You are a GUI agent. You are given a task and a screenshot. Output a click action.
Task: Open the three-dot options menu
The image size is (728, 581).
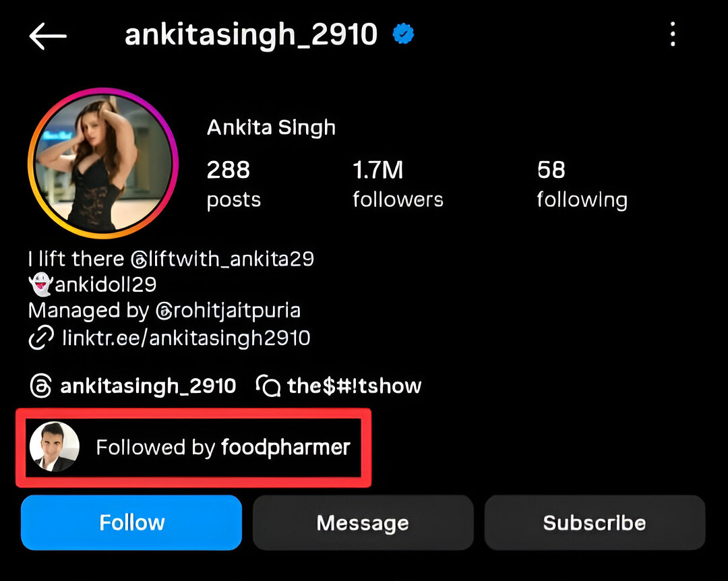click(672, 34)
